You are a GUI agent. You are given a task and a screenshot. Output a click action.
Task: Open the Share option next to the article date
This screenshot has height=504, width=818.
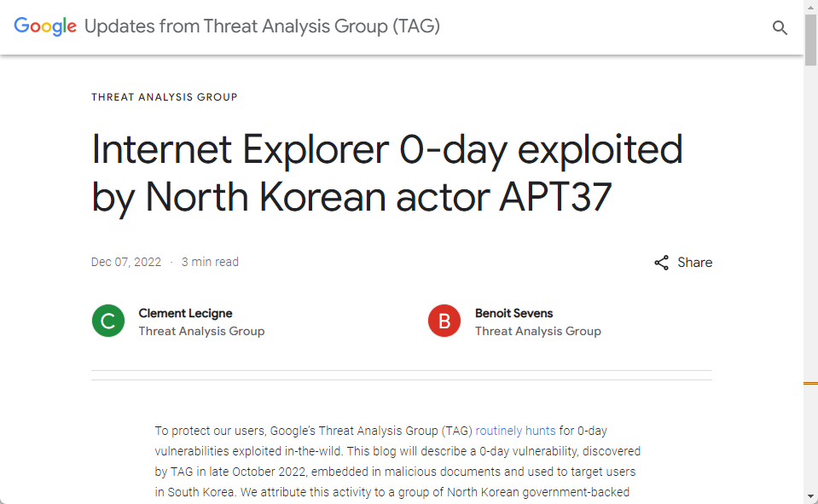coord(682,262)
